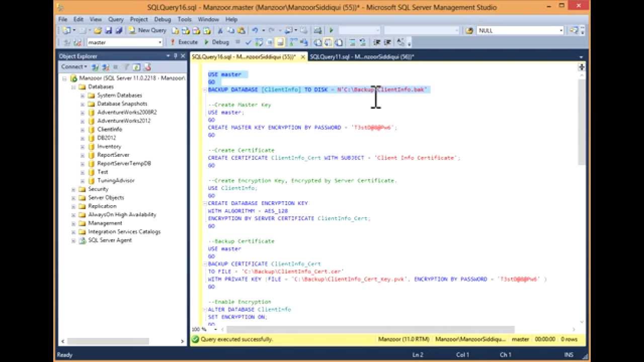Click the editor horizontal scrollbar

click(x=370, y=330)
